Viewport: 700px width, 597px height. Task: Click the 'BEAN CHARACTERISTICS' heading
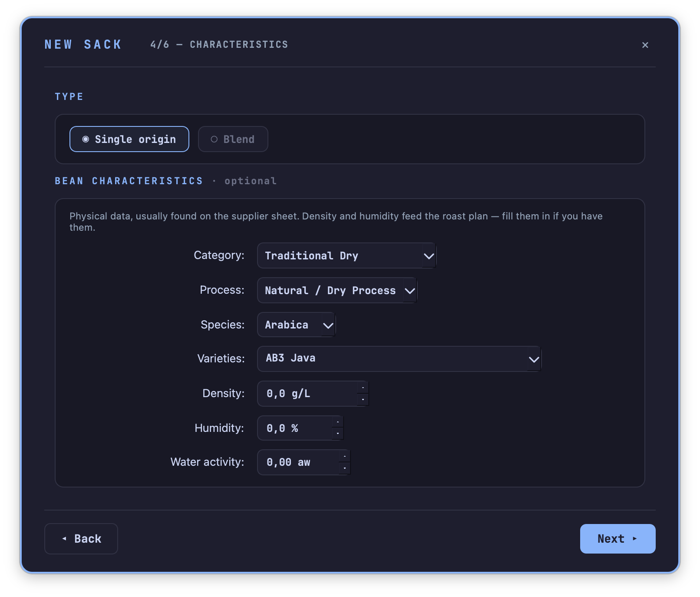coord(129,181)
